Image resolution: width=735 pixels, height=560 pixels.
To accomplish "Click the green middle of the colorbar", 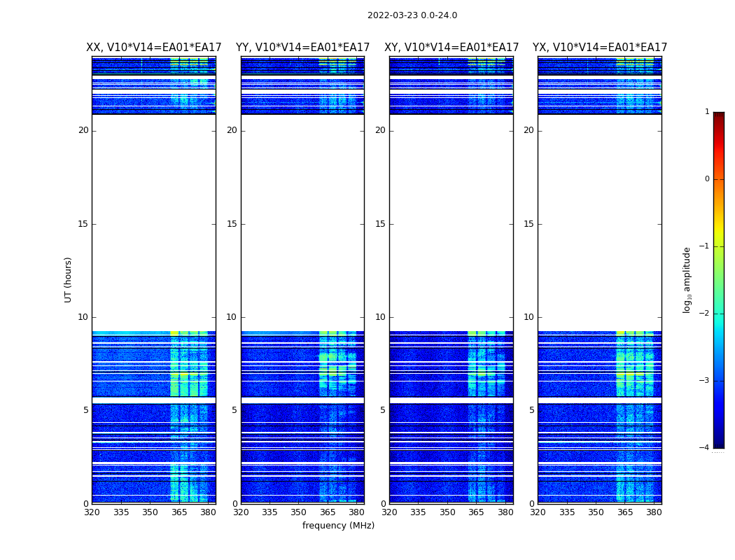I will coord(719,281).
